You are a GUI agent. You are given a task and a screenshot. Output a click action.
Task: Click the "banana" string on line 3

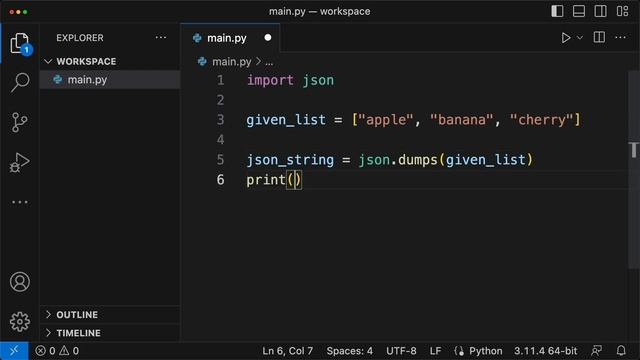[x=461, y=120]
